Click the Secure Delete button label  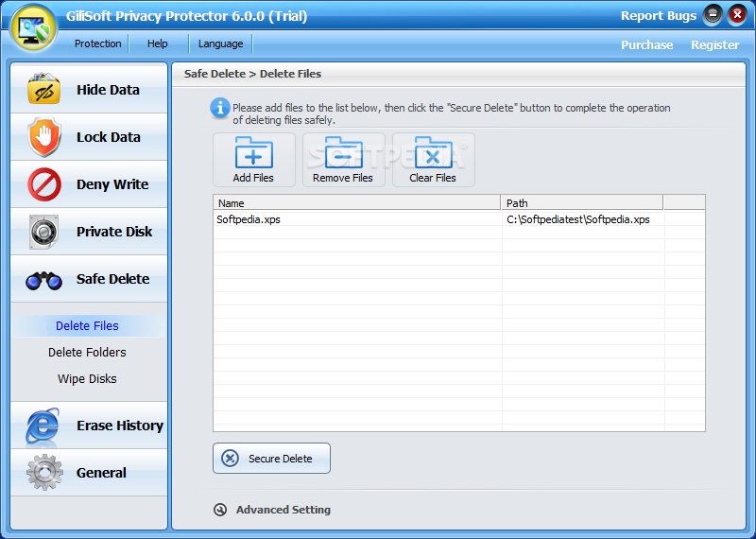coord(280,459)
